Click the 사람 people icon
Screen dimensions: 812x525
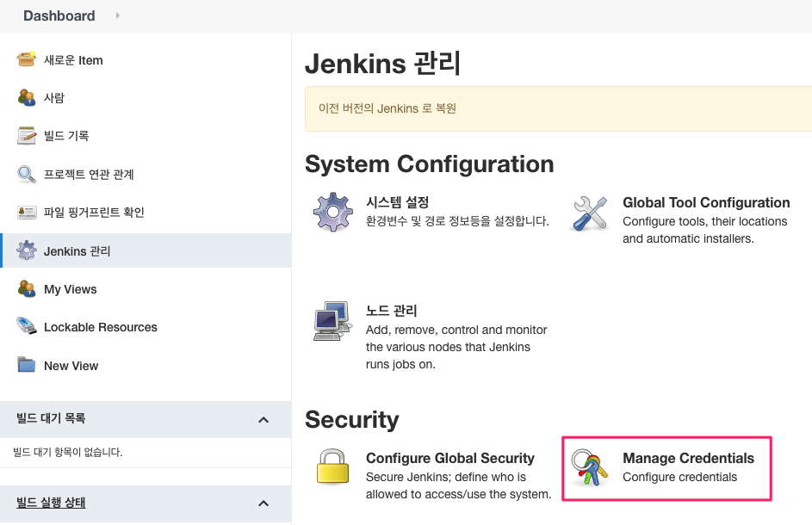(x=27, y=97)
